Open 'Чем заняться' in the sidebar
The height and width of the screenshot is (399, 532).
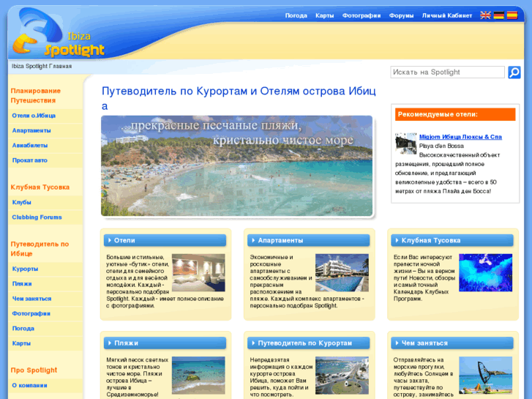pyautogui.click(x=45, y=299)
